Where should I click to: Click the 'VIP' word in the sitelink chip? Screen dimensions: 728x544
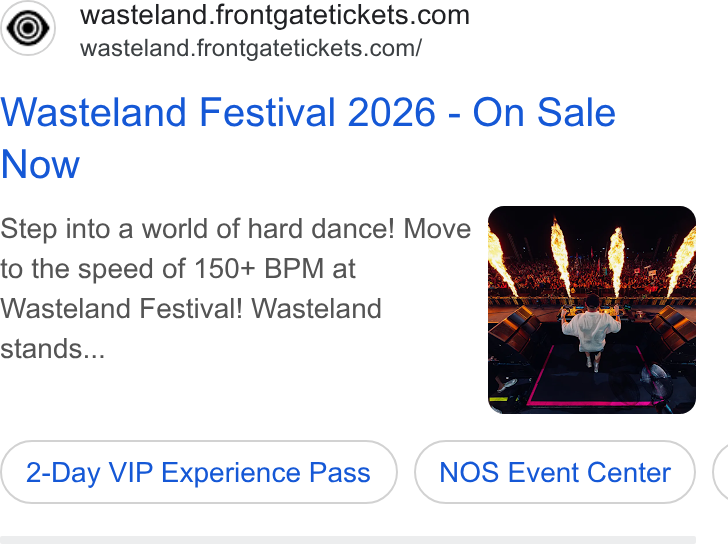(130, 473)
